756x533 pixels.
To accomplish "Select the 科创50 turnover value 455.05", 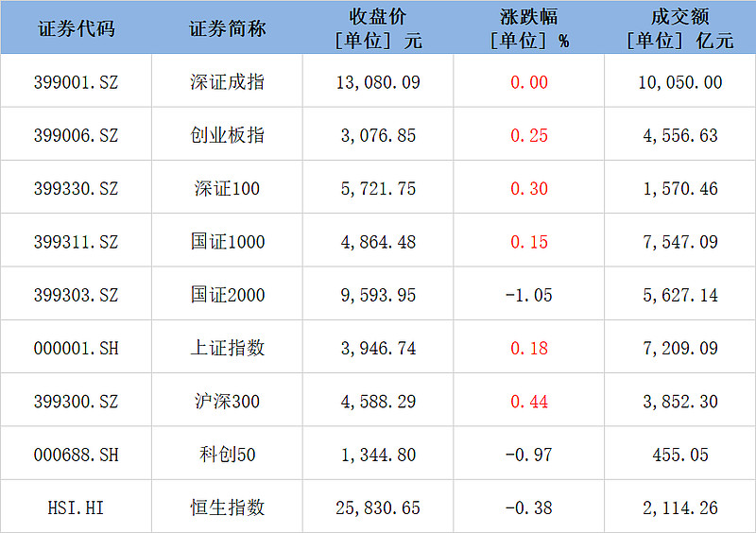I will 680,455.
